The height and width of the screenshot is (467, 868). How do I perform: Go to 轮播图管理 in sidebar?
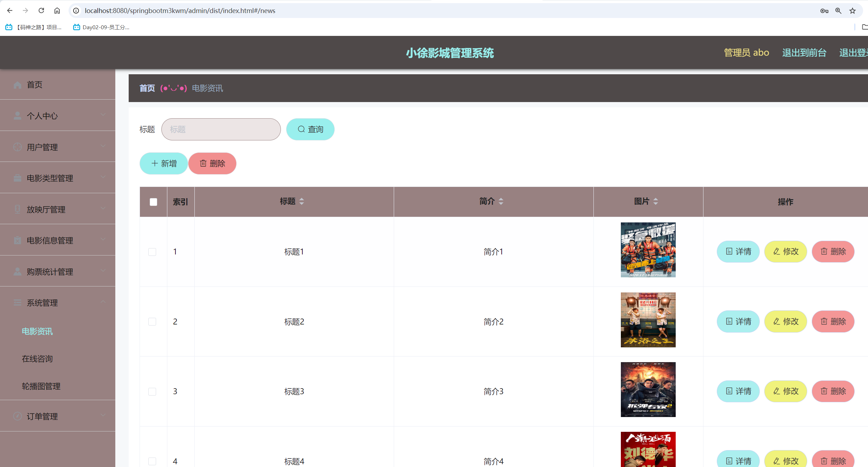[x=41, y=386]
